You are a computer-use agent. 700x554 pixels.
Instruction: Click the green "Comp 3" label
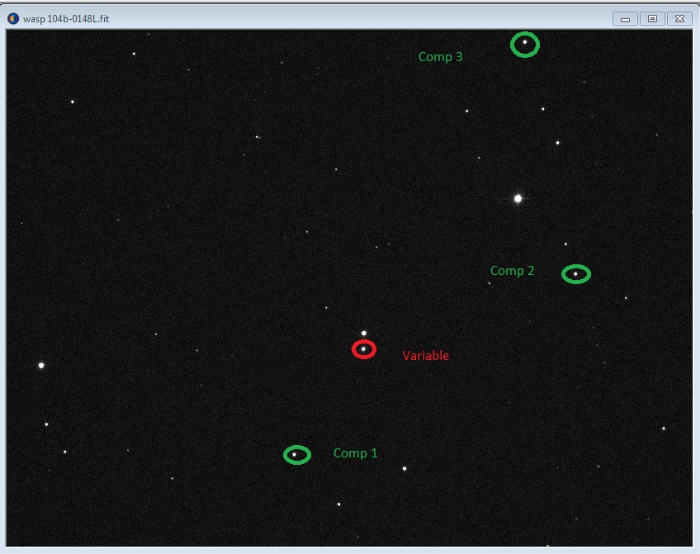pyautogui.click(x=440, y=57)
